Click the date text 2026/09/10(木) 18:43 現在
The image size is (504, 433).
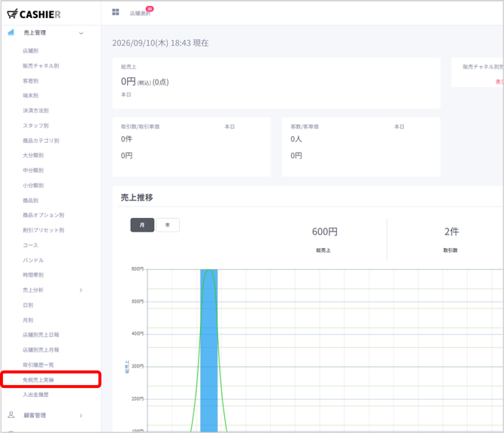[160, 43]
